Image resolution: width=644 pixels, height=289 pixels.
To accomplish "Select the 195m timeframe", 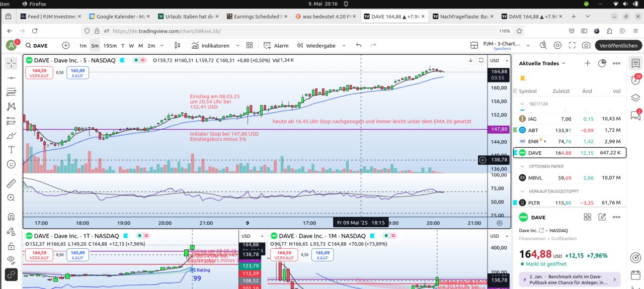I will [x=110, y=45].
